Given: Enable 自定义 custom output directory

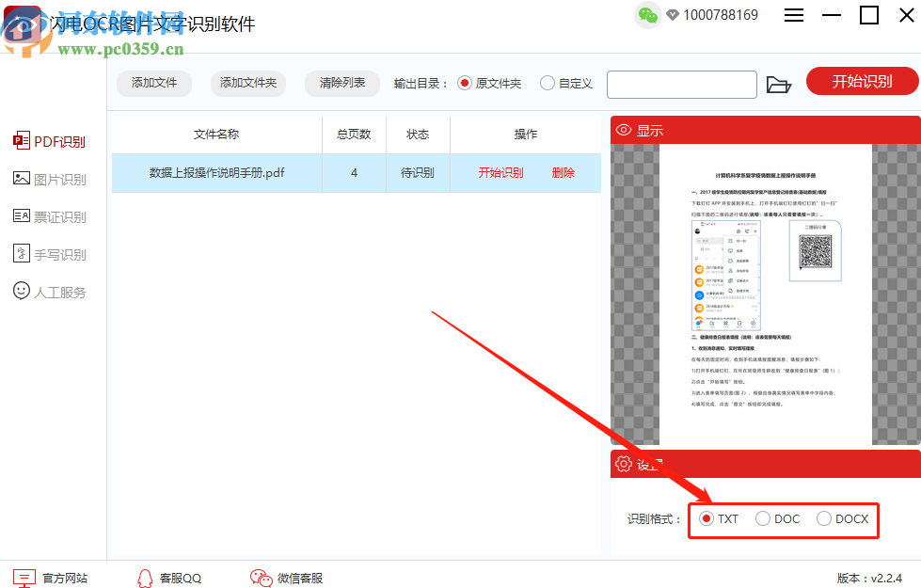Looking at the screenshot, I should (x=548, y=83).
